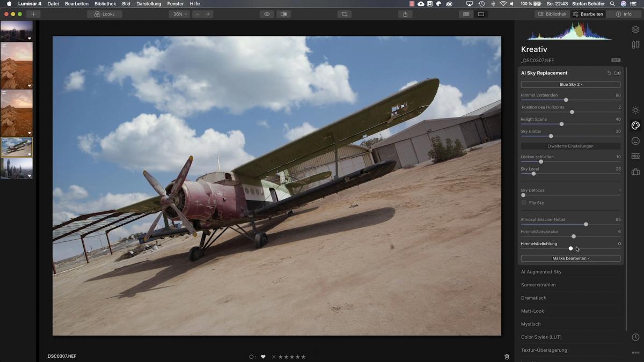Open the Bearbeiten menu in menu bar
The height and width of the screenshot is (362, 644).
[77, 4]
